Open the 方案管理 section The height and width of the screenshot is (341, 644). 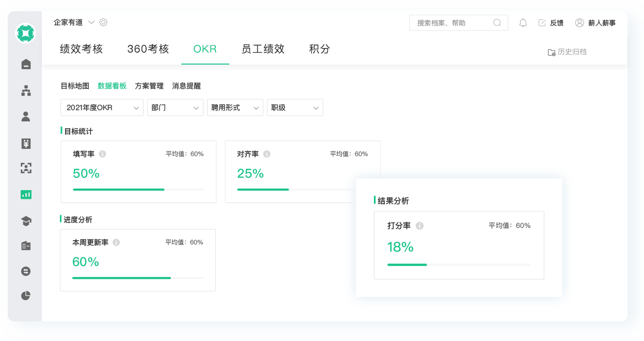pos(149,86)
